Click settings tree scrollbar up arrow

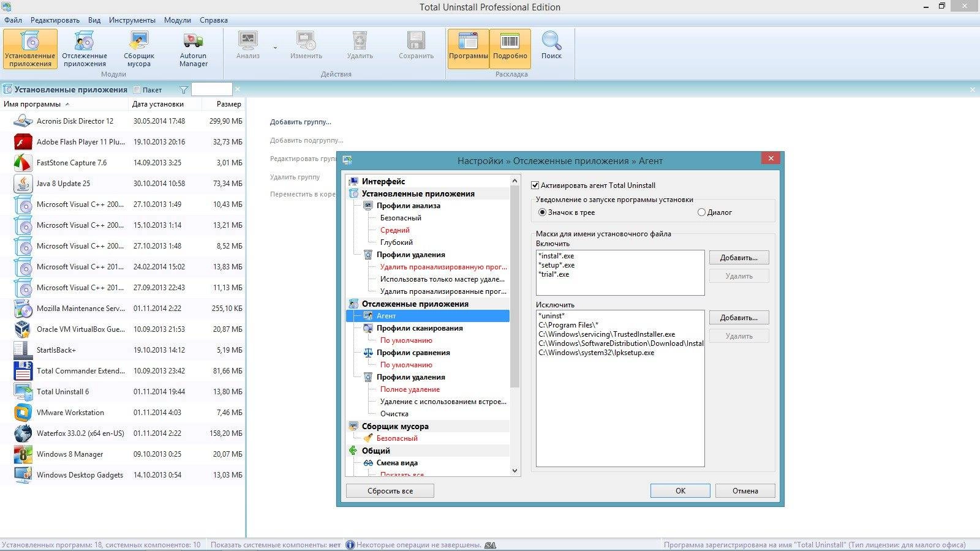click(x=514, y=181)
